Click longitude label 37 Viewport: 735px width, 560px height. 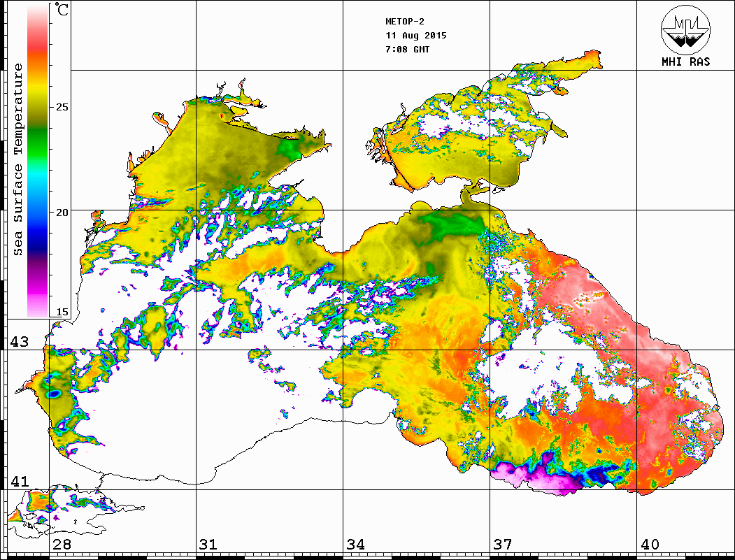503,544
